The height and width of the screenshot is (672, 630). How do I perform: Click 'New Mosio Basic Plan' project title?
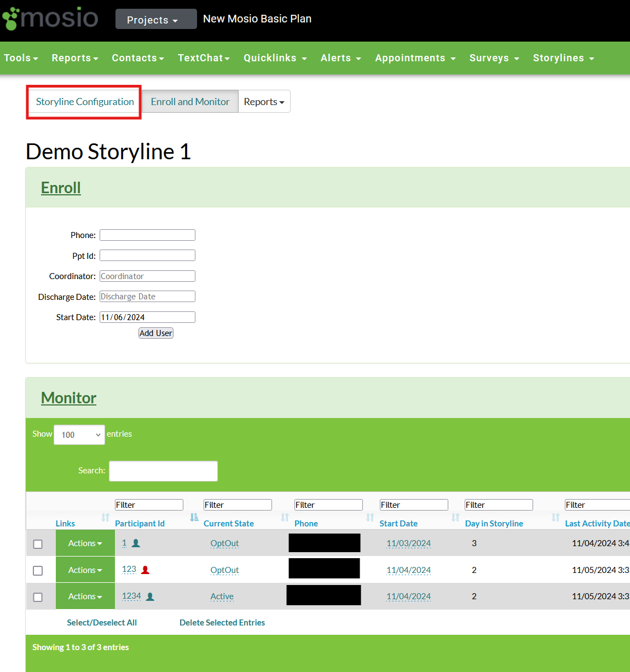point(257,19)
